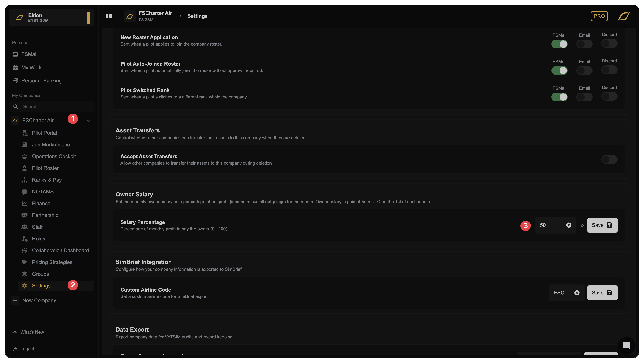Click the PRO badge icon
The image size is (644, 363).
tap(599, 16)
